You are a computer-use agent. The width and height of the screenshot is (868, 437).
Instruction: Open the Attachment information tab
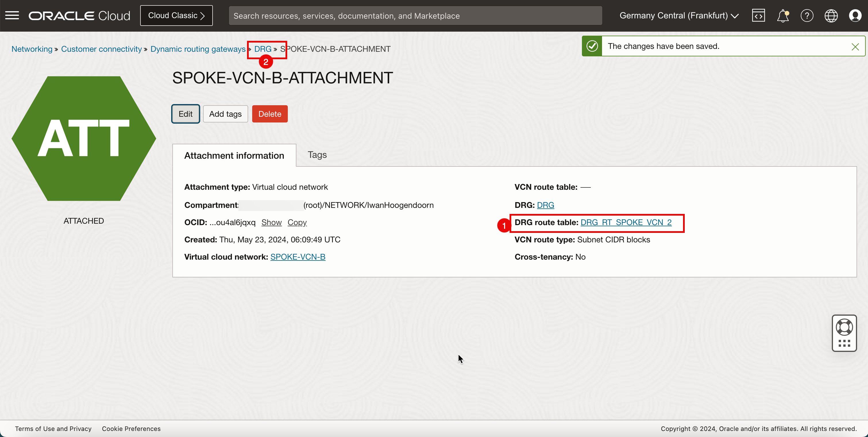(234, 155)
